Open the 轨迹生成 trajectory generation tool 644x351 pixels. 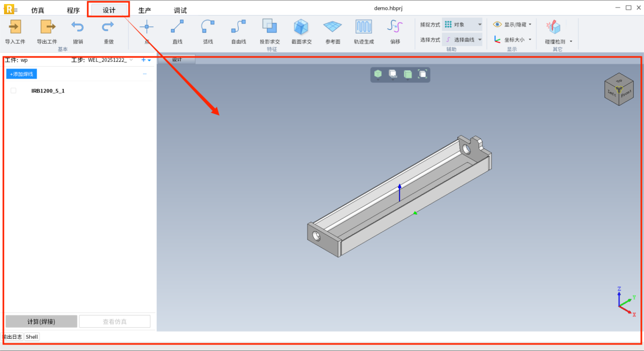[x=363, y=27]
